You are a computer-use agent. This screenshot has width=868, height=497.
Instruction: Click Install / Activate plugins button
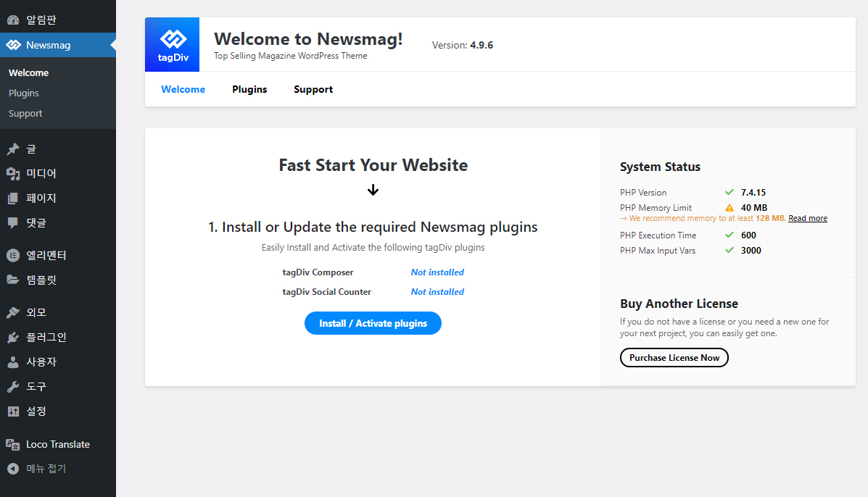[373, 323]
